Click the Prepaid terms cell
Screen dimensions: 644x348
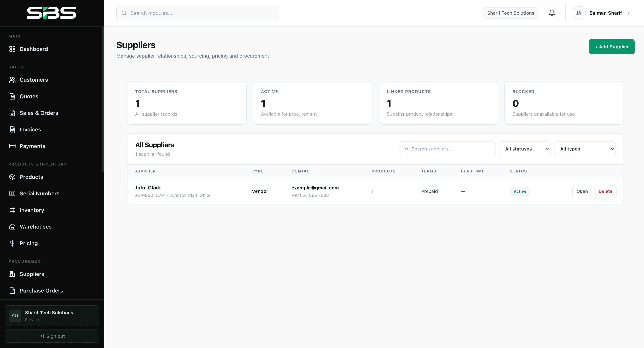(429, 191)
